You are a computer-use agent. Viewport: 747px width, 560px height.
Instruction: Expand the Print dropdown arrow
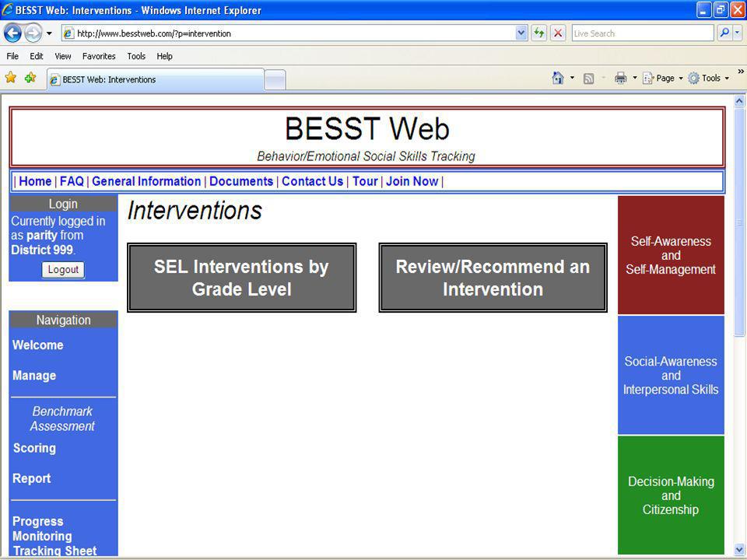tap(635, 78)
